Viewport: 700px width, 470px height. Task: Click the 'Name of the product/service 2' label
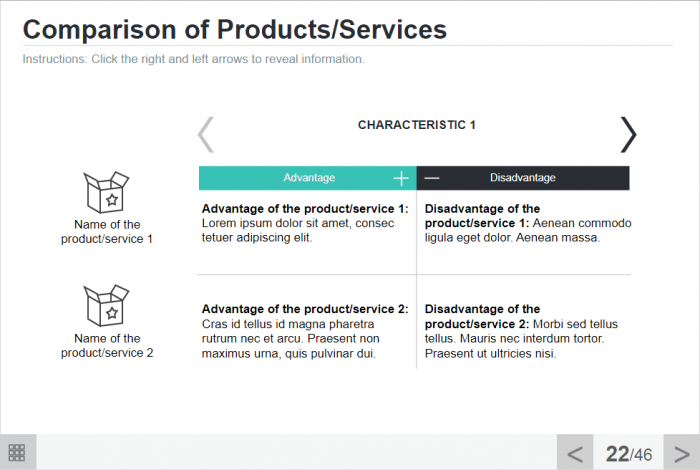click(107, 346)
